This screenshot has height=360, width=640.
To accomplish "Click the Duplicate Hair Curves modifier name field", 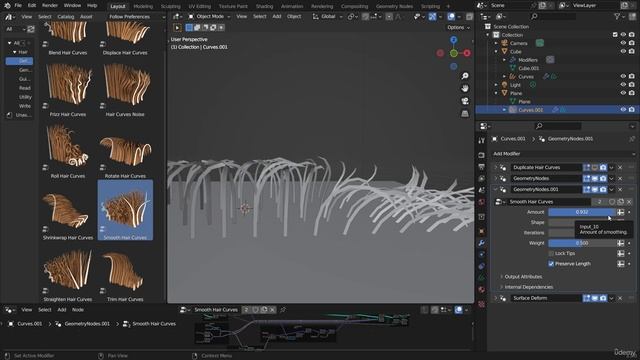I will [547, 168].
